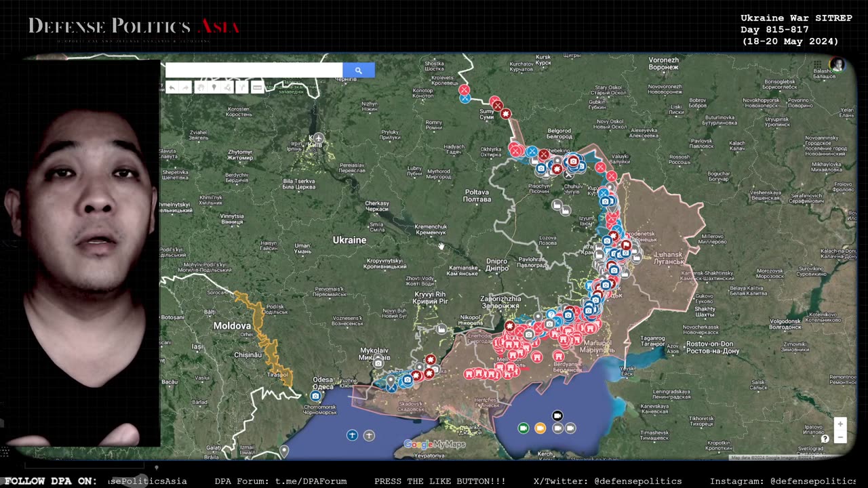This screenshot has height=488, width=868.
Task: Click the Uman city label
Action: click(x=302, y=249)
